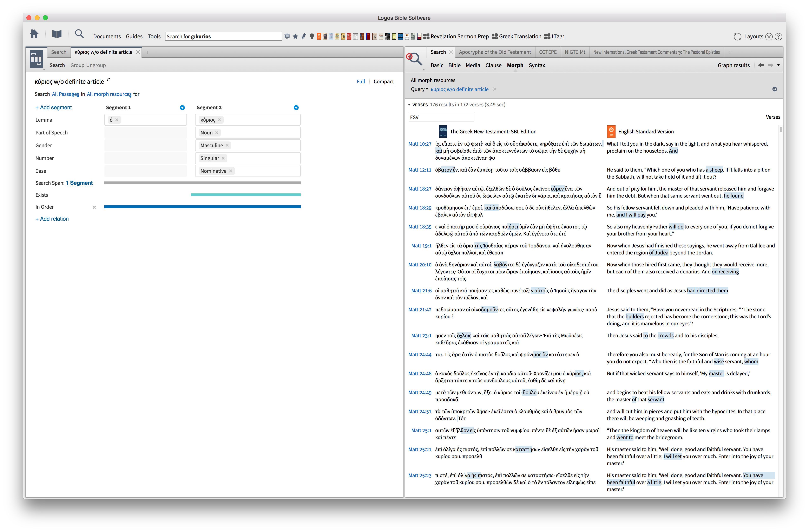809x532 pixels.
Task: Click the lightbulb icon in toolbar
Action: pos(312,36)
